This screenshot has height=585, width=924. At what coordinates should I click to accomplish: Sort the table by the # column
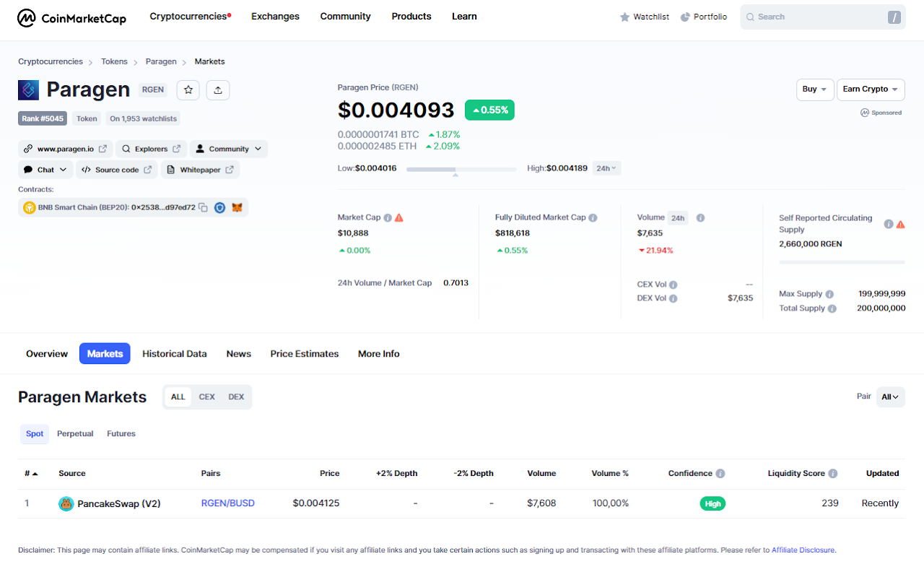pos(31,474)
